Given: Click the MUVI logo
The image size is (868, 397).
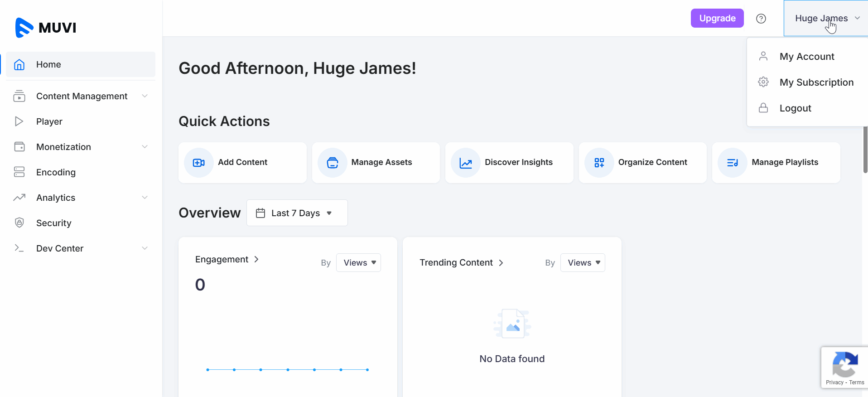Looking at the screenshot, I should tap(46, 28).
